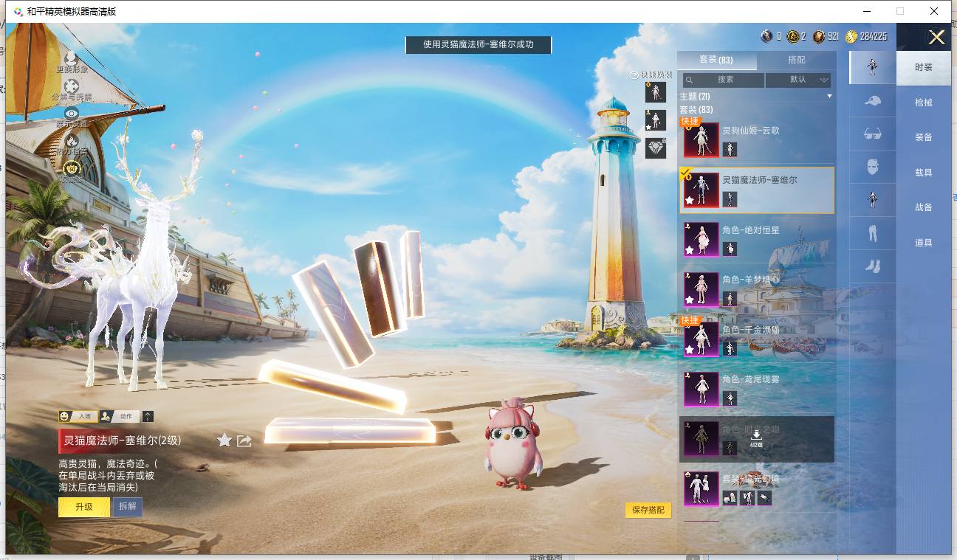The image size is (957, 560).
Task: Toggle the 快捷换装 quick-change option
Action: [x=651, y=75]
